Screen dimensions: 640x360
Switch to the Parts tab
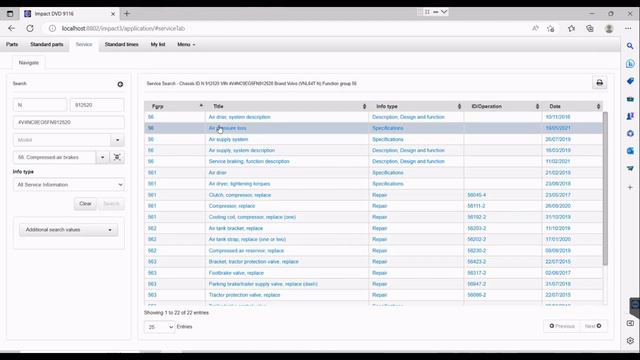click(x=12, y=44)
